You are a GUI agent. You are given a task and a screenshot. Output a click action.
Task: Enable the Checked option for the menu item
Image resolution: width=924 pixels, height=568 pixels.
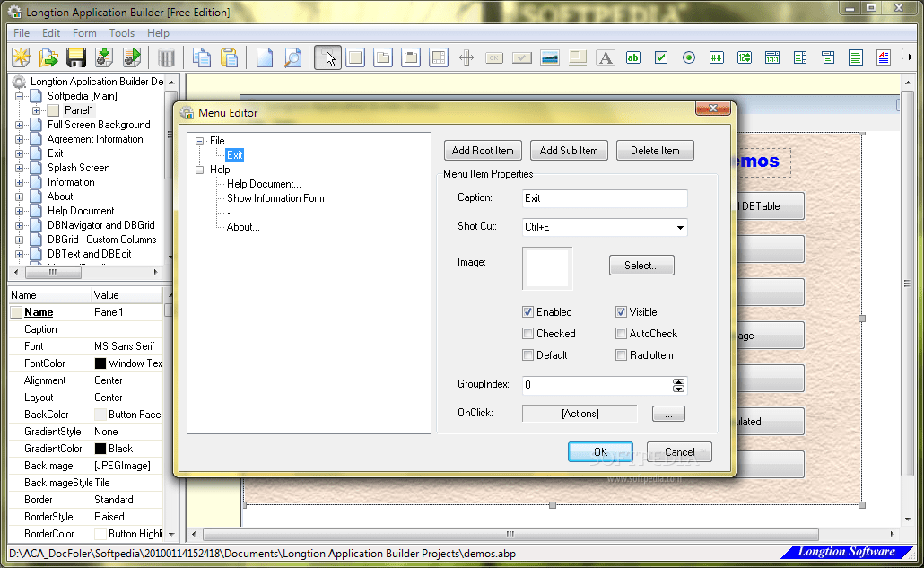coord(528,333)
